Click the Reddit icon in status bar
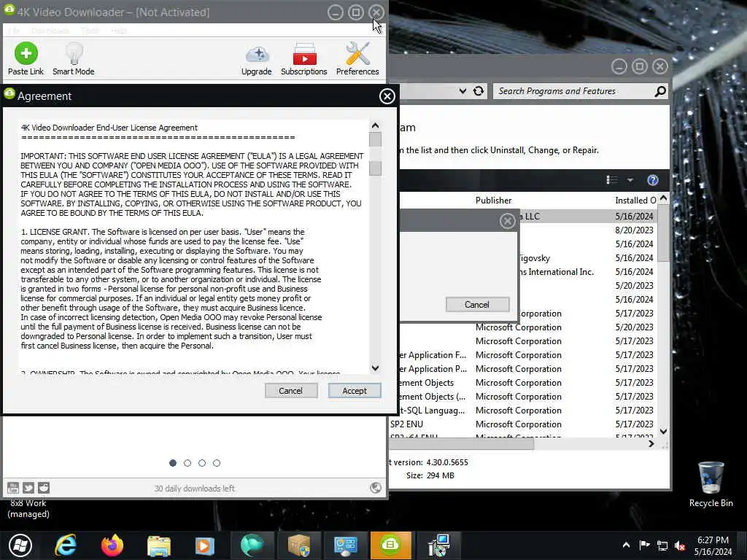 click(43, 488)
